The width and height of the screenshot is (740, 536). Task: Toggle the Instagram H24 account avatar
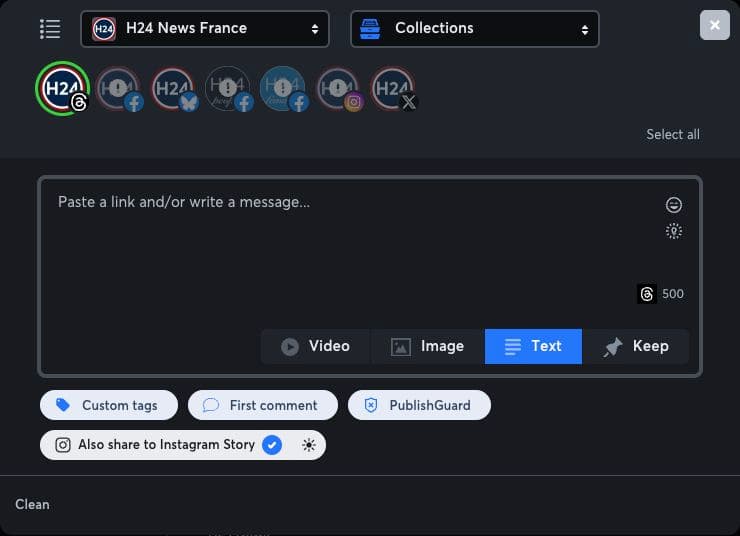(x=339, y=89)
